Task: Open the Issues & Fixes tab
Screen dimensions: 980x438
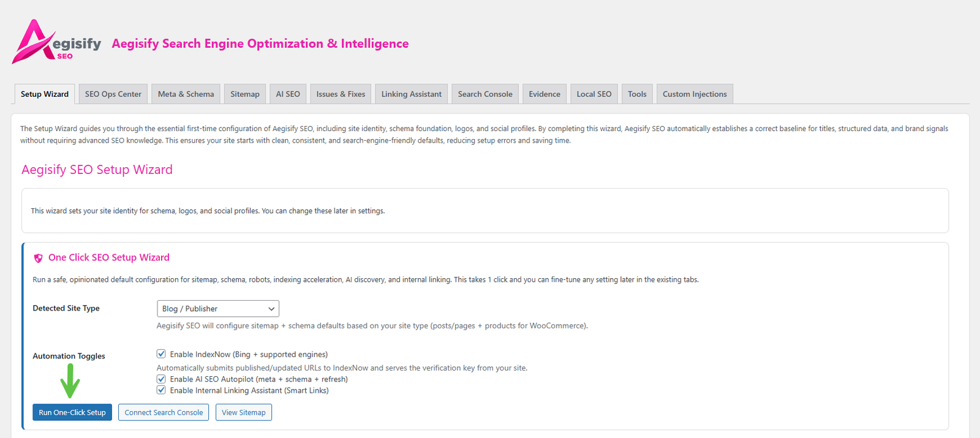Action: (x=341, y=94)
